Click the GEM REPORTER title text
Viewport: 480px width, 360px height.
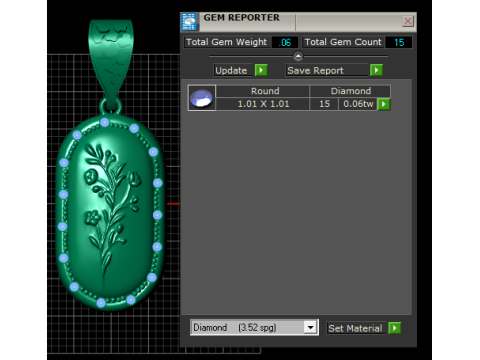(241, 18)
